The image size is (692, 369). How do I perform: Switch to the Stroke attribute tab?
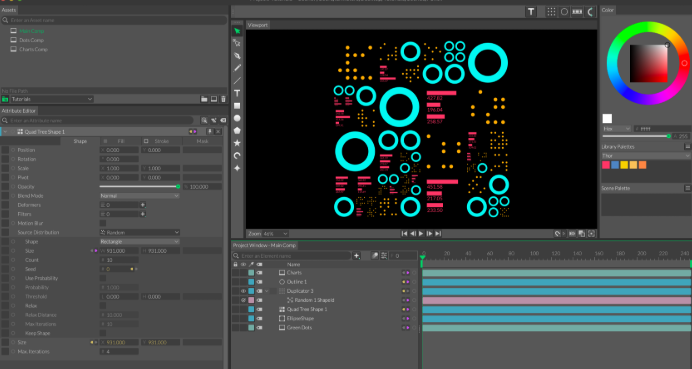tap(162, 141)
